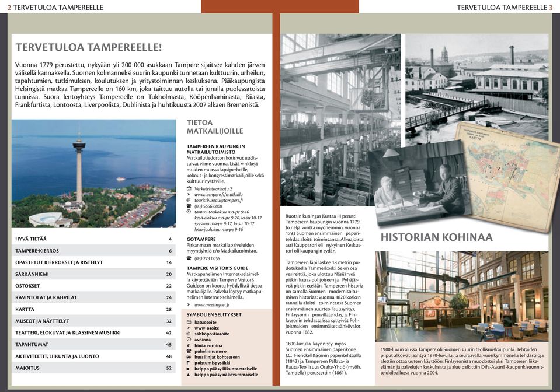560x392 pixels.
Task: Select the MAJOITUS contents row
Action: 93,367
